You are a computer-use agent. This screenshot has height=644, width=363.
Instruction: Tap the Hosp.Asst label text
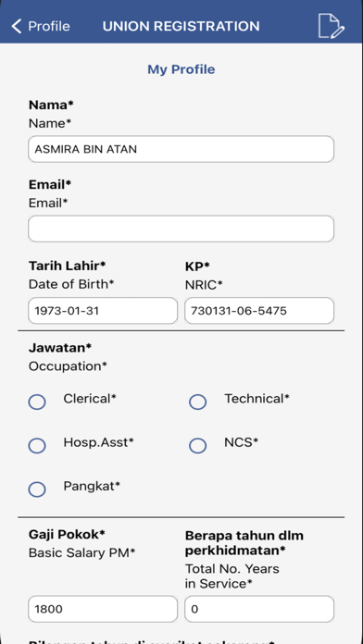pyautogui.click(x=99, y=442)
